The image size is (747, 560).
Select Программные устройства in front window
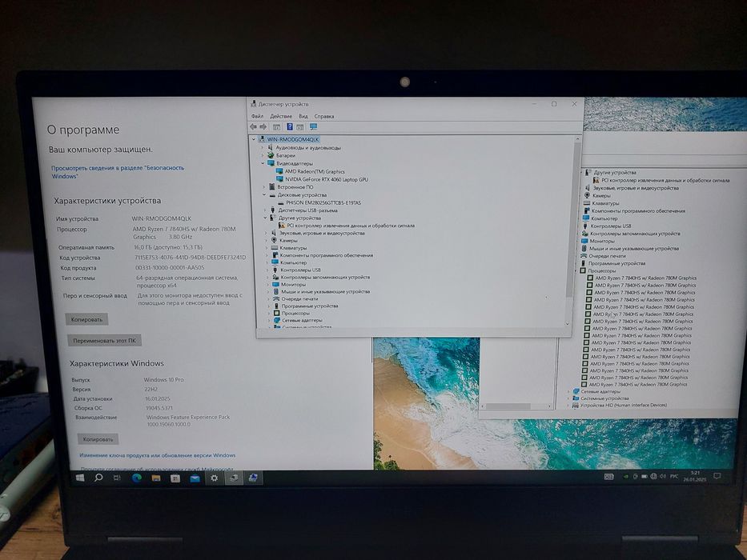[x=310, y=306]
